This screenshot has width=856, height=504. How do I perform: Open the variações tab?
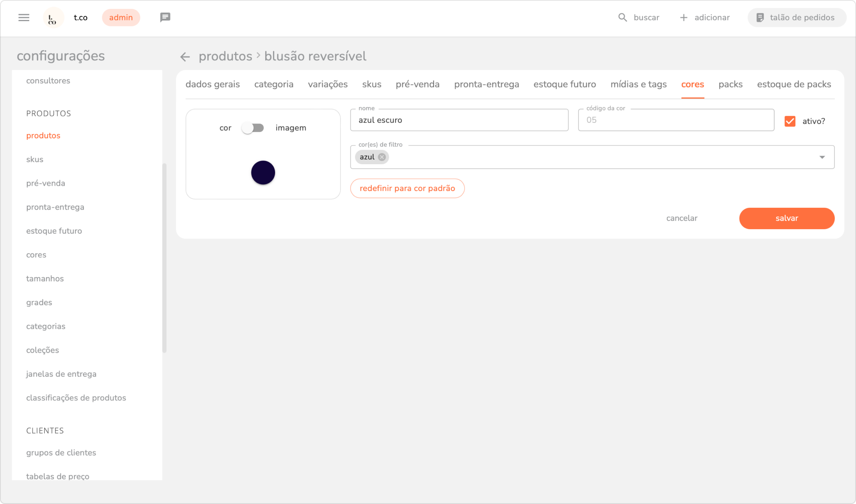point(328,85)
